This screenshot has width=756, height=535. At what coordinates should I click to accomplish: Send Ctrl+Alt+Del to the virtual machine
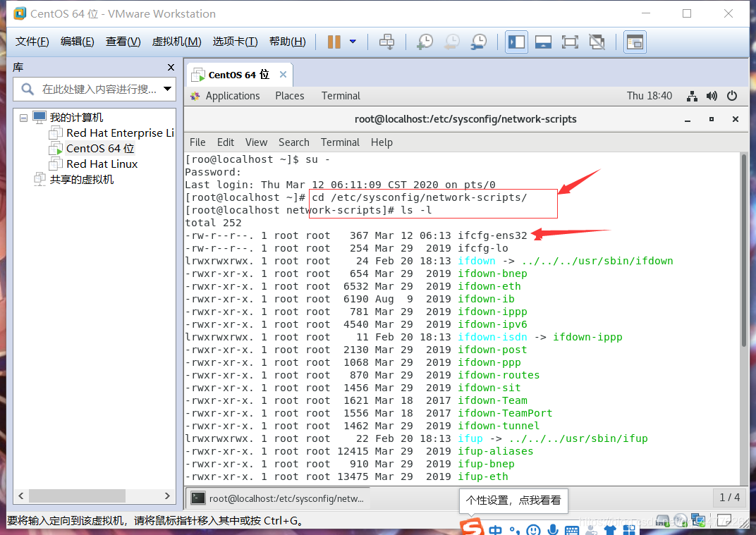pyautogui.click(x=386, y=42)
